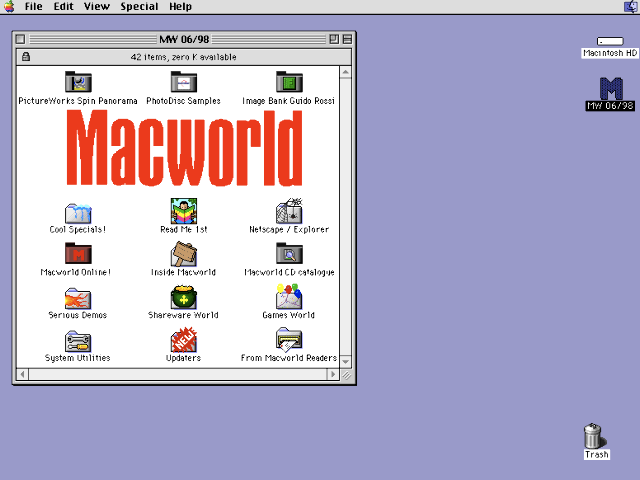Click the MW 06/98 window title bar

click(184, 39)
